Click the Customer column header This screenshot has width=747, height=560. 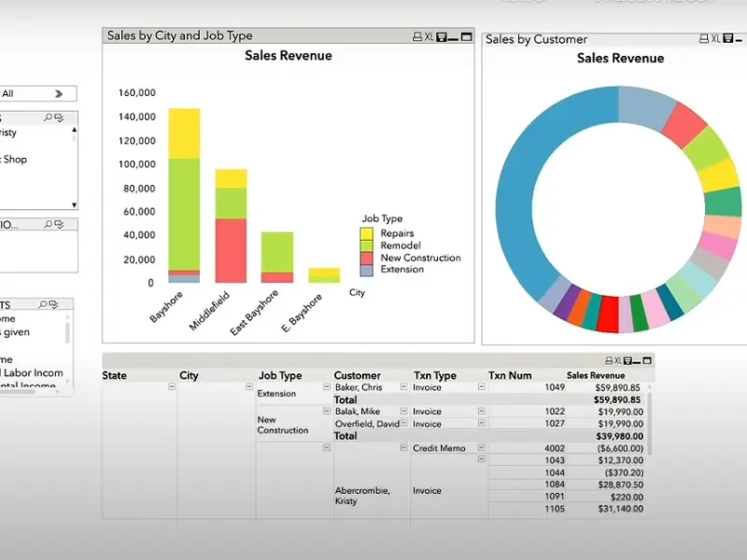point(357,375)
